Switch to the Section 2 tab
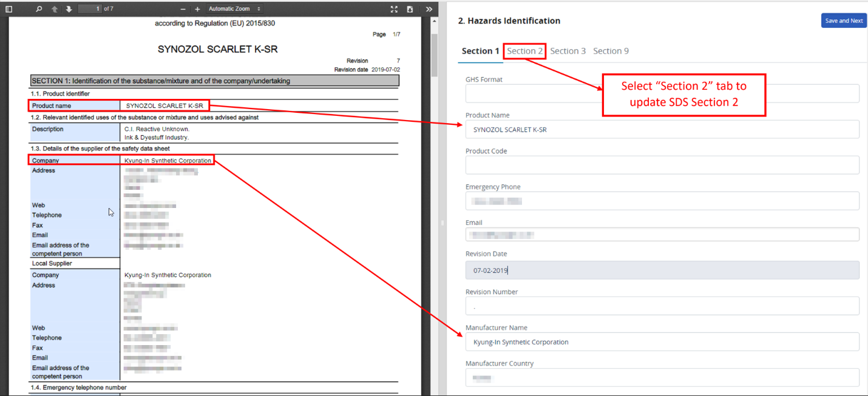868x396 pixels. (x=525, y=51)
